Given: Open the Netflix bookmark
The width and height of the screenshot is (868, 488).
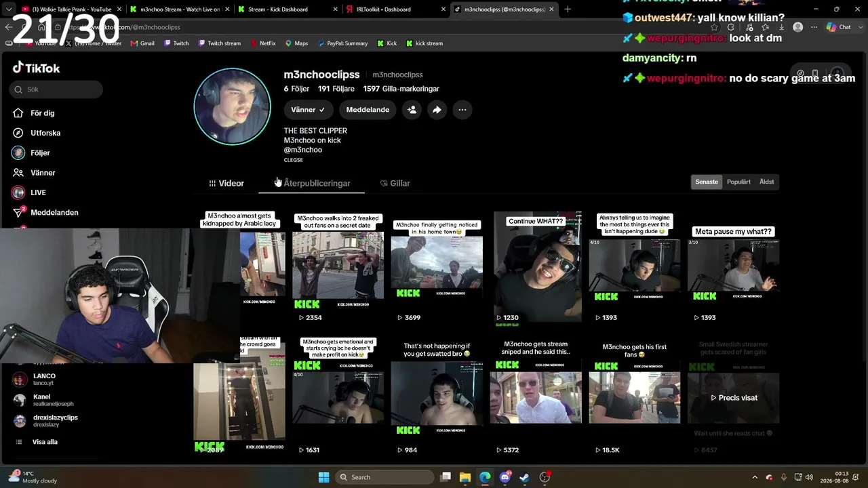Looking at the screenshot, I should point(263,43).
